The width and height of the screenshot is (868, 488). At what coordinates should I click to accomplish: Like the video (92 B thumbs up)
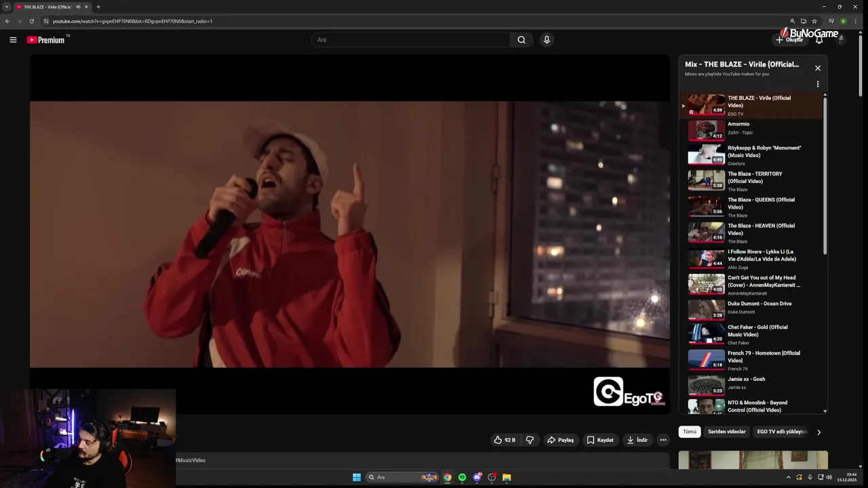[x=504, y=440]
